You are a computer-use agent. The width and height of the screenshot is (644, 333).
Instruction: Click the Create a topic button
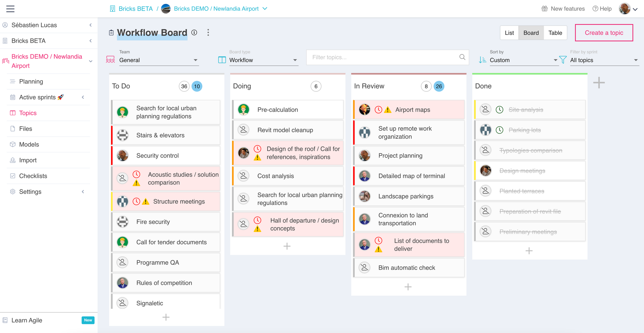coord(604,33)
